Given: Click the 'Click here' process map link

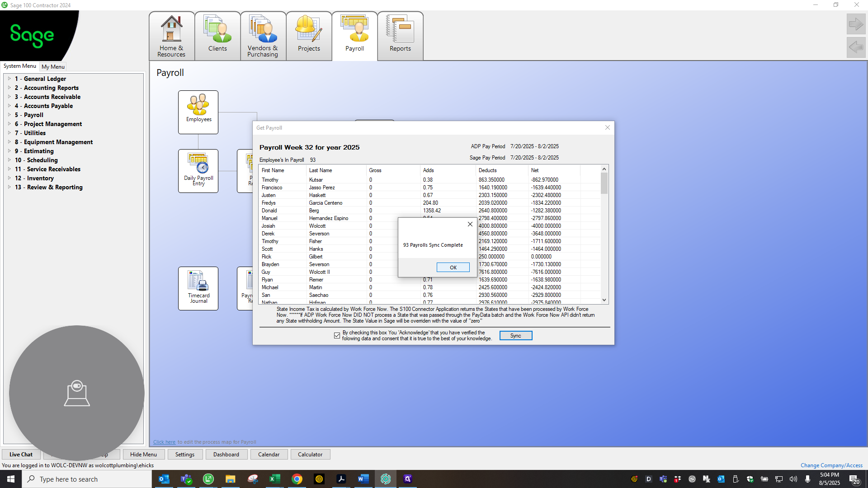Looking at the screenshot, I should coord(164,442).
